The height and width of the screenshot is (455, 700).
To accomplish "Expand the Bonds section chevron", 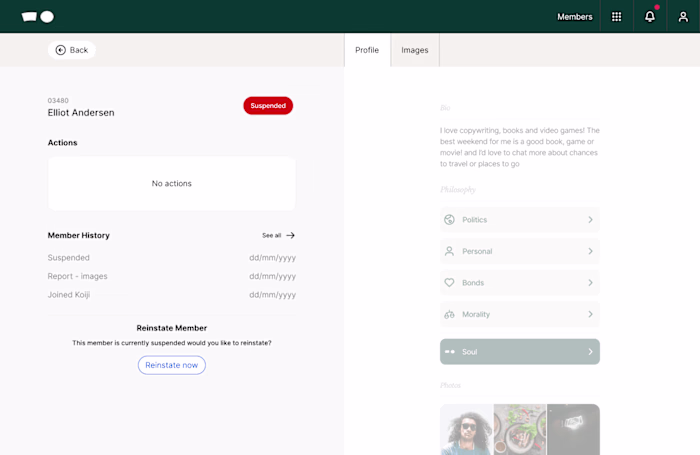I will point(590,283).
